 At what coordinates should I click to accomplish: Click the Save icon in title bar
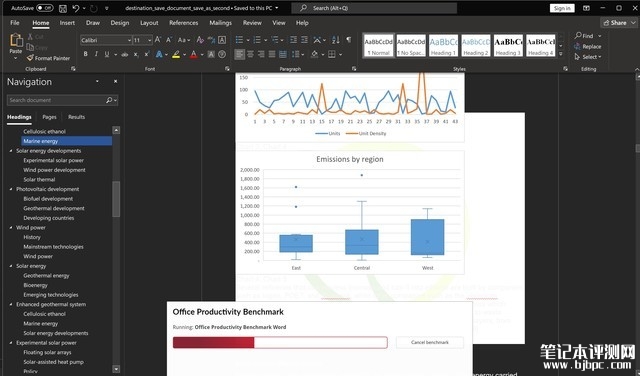pos(63,8)
